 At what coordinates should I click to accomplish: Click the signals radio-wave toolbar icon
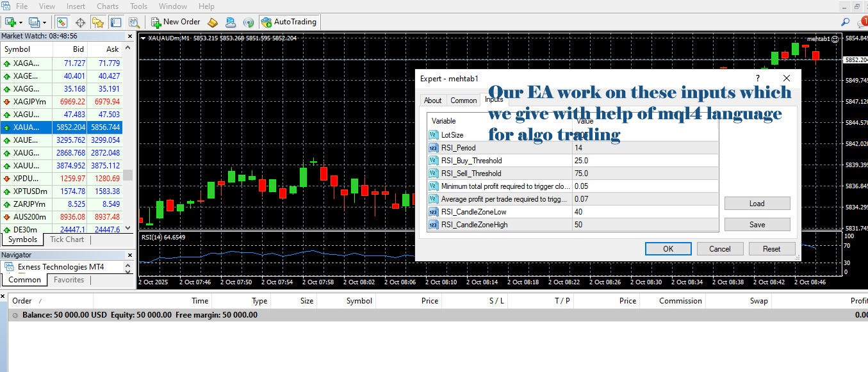coord(249,22)
